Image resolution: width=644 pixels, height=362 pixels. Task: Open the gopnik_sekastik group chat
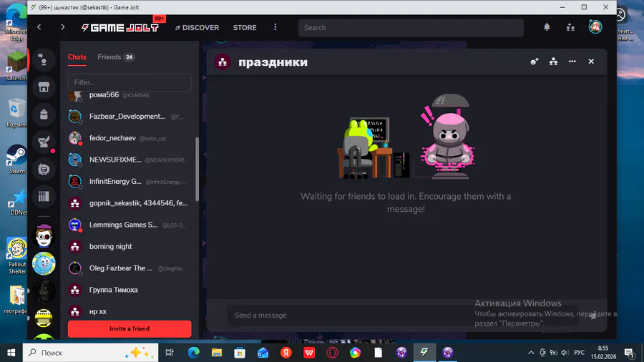click(130, 203)
